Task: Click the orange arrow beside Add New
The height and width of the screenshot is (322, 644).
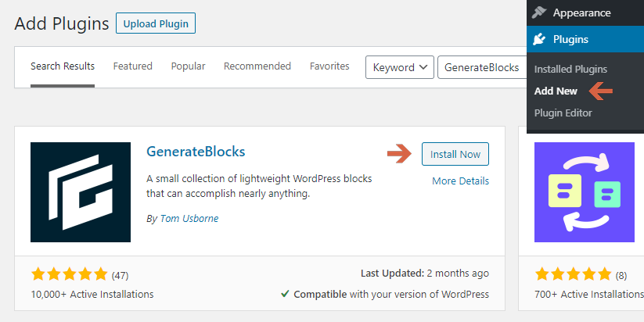Action: pyautogui.click(x=600, y=91)
